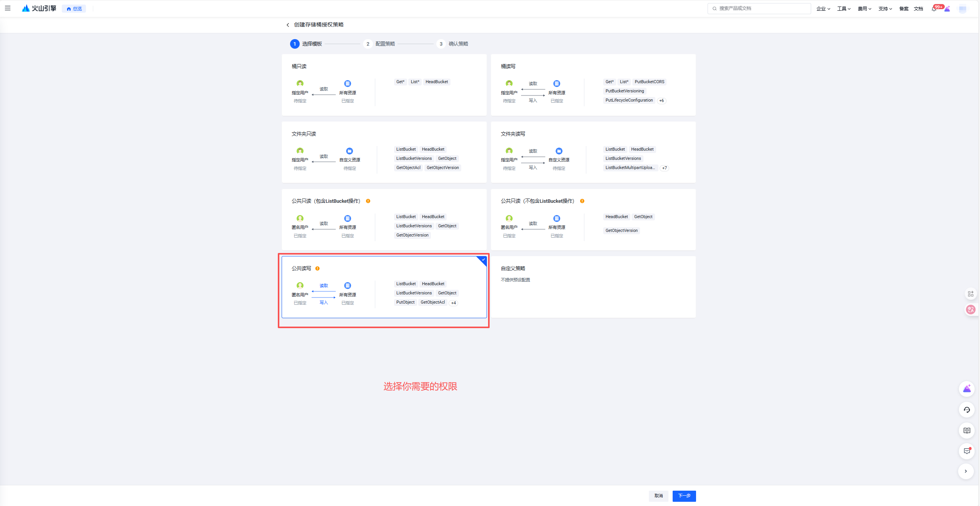980x506 pixels.
Task: Click the 下一步 button
Action: 684,496
